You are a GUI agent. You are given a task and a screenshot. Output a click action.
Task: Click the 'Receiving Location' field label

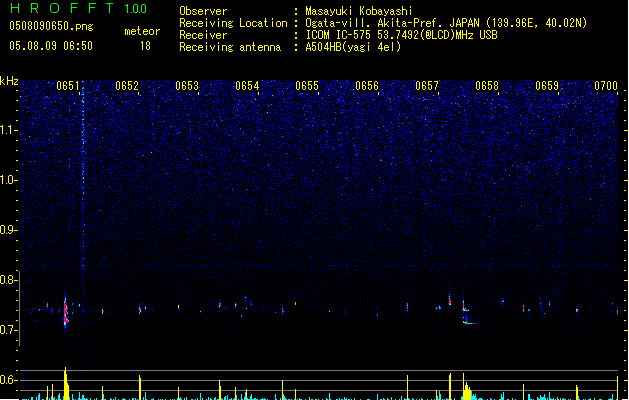[233, 23]
